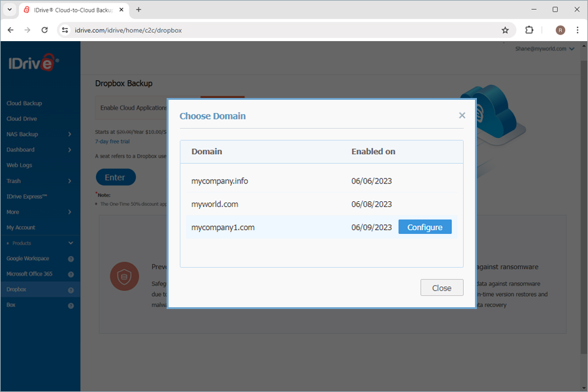Open the Chrome profile avatar
The height and width of the screenshot is (392, 588).
pyautogui.click(x=561, y=30)
